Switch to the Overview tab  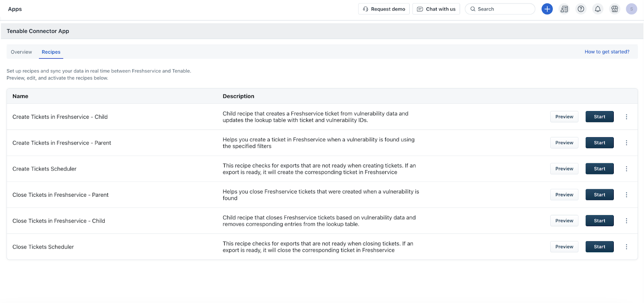click(21, 52)
